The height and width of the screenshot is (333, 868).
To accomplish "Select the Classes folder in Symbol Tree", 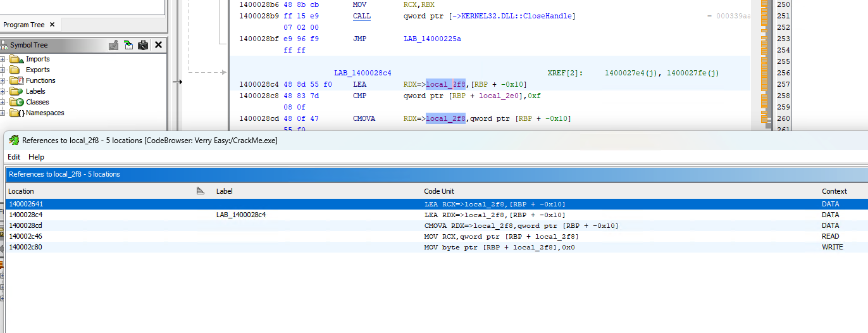I will click(37, 103).
